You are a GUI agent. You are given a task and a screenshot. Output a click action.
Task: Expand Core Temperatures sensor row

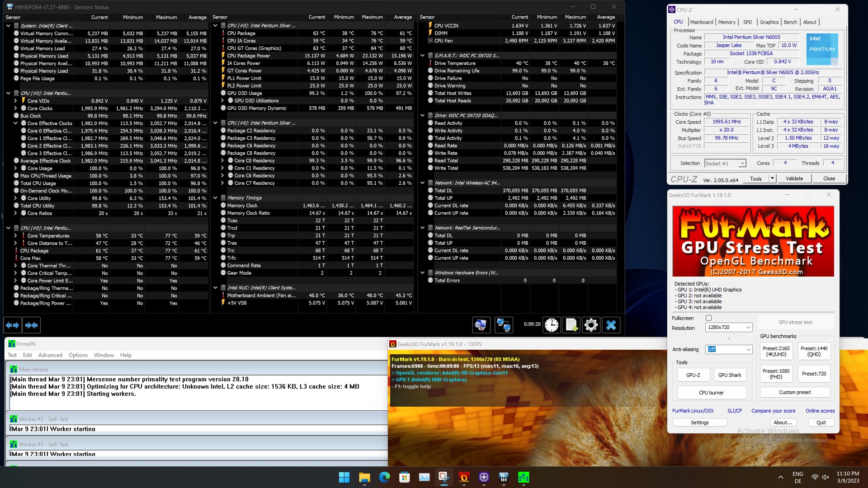[15, 236]
